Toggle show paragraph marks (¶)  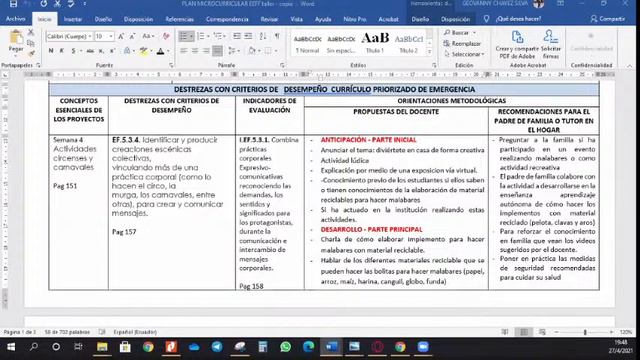pos(277,36)
